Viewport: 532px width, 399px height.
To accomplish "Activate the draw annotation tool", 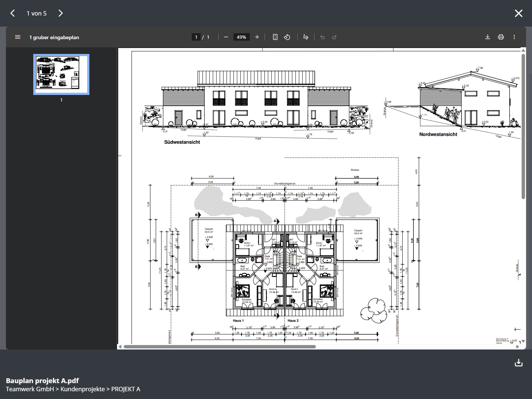I will click(306, 37).
